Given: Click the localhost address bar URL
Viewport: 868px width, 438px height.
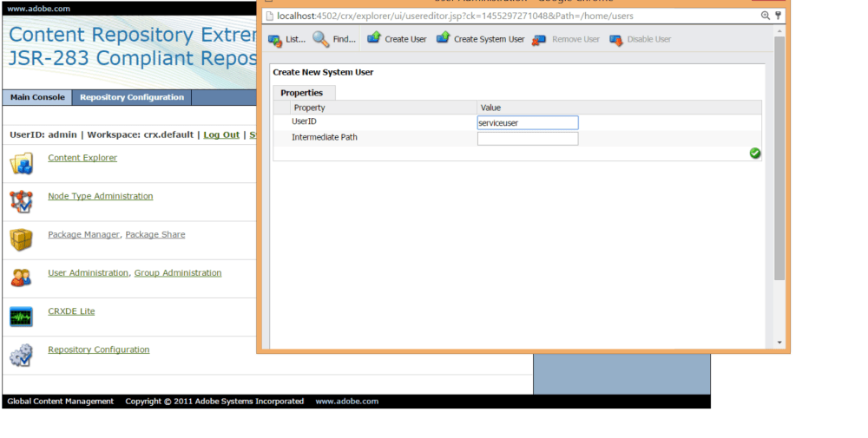Looking at the screenshot, I should [x=455, y=16].
